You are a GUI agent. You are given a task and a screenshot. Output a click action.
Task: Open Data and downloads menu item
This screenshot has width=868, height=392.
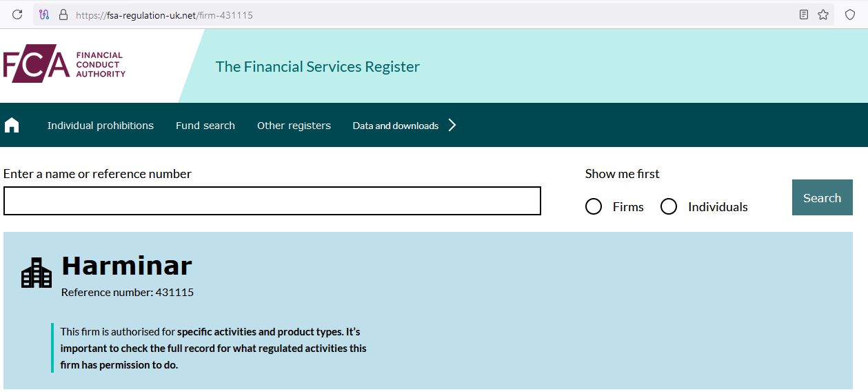pos(396,126)
